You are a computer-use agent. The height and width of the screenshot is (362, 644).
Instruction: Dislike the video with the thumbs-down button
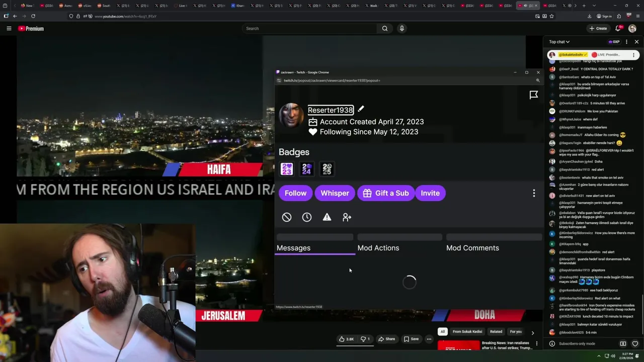click(x=365, y=339)
